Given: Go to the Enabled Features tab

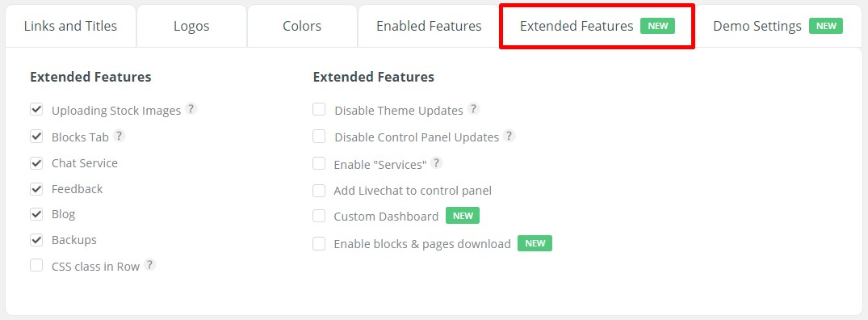Looking at the screenshot, I should tap(429, 26).
